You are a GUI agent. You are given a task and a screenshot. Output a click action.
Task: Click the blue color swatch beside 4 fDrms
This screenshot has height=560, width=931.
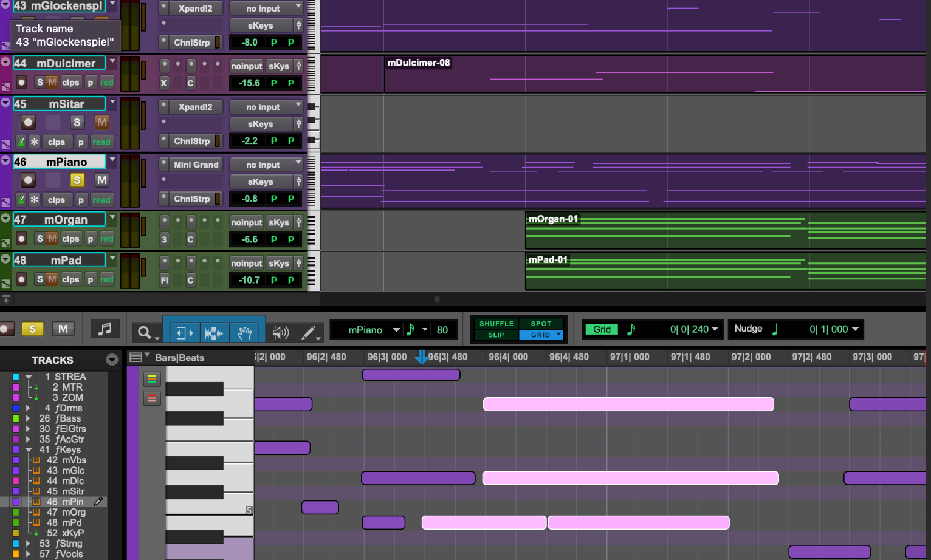tap(16, 408)
